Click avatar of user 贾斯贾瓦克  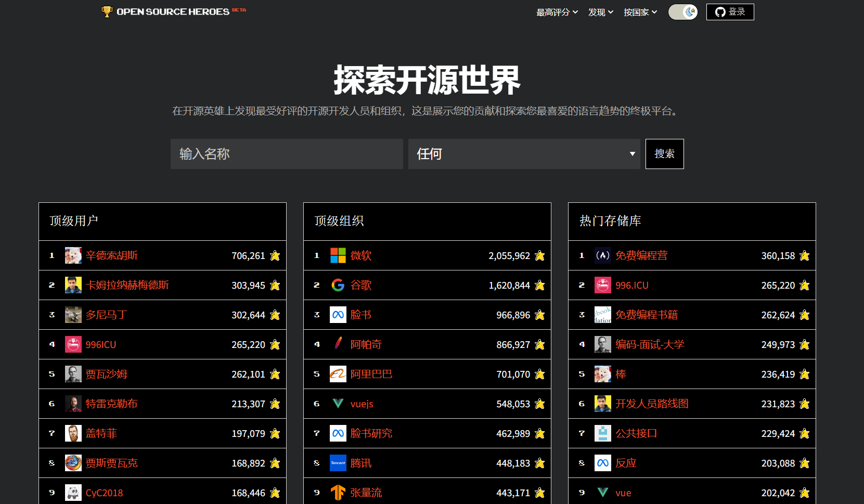[x=73, y=463]
